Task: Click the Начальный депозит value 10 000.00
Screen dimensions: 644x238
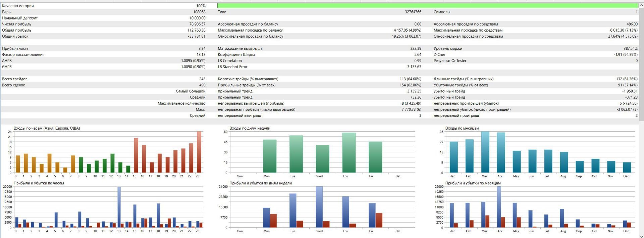Action: (197, 18)
